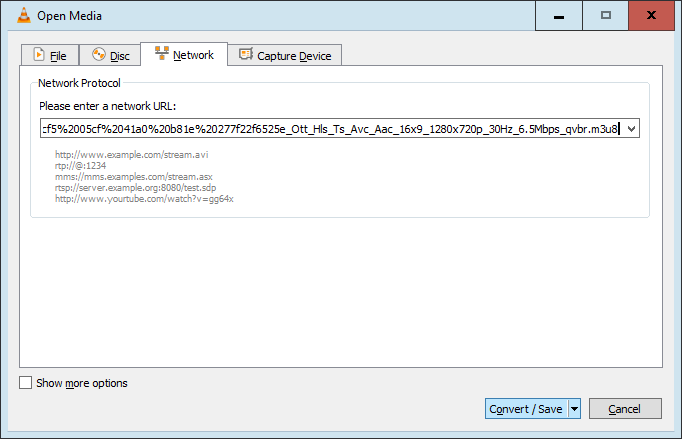Viewport: 682px width, 439px height.
Task: Expand the network URL history dropdown
Action: pos(632,128)
